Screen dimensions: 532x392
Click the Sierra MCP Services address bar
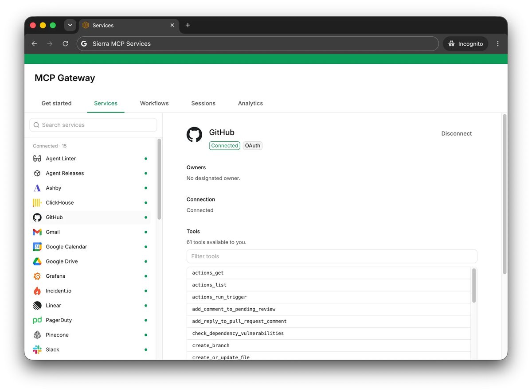[257, 44]
